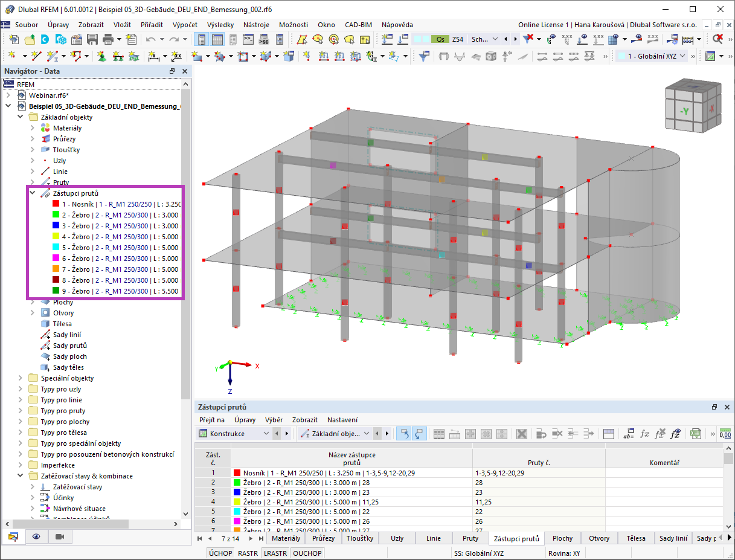Click the Undo arrow icon
This screenshot has height=560, width=735.
tap(150, 39)
